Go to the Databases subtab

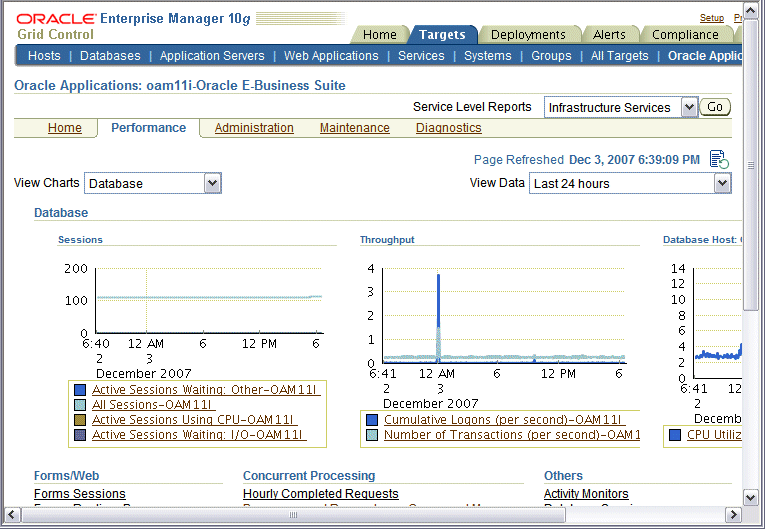tap(110, 56)
